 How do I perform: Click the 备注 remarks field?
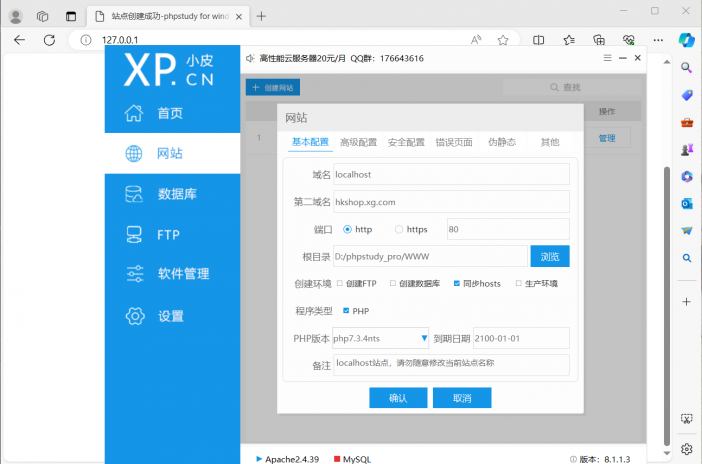[451, 365]
